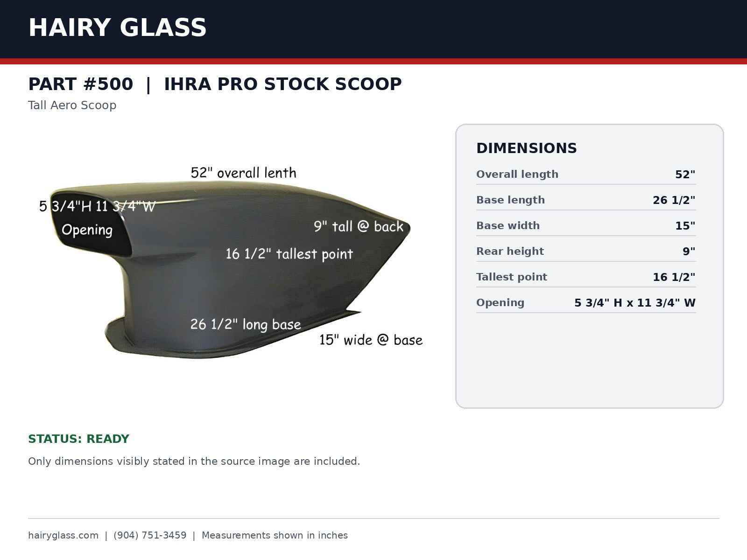The image size is (747, 560).
Task: Click the 52" overall lenth image label
Action: [243, 173]
